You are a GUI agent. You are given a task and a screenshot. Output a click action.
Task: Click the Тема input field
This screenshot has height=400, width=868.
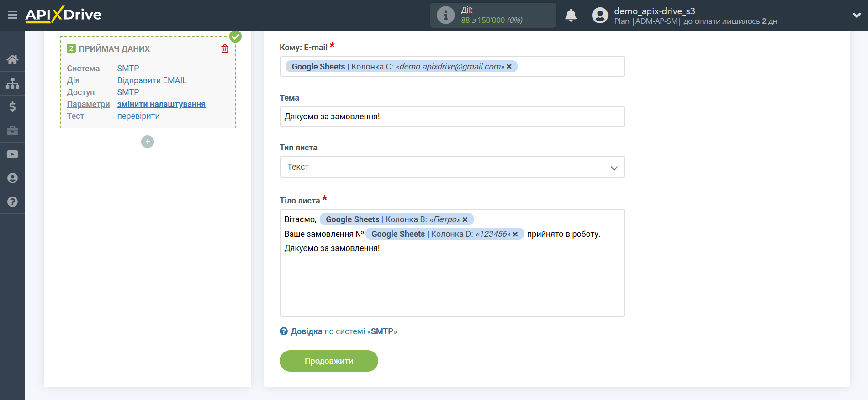coord(452,117)
